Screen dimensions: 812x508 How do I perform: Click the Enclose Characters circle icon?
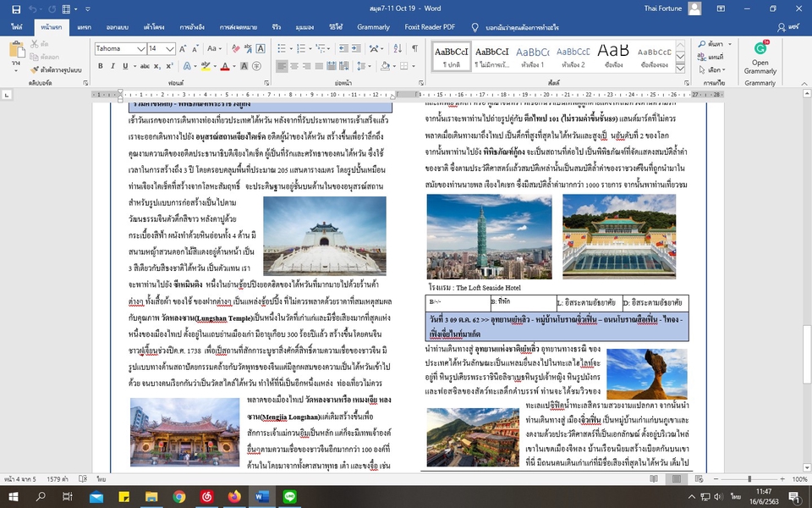tap(256, 66)
